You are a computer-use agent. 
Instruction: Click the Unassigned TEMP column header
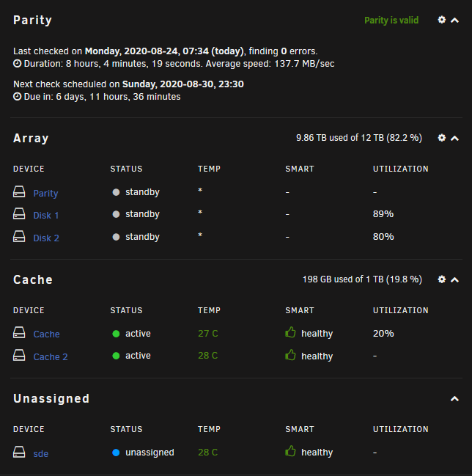pos(209,429)
